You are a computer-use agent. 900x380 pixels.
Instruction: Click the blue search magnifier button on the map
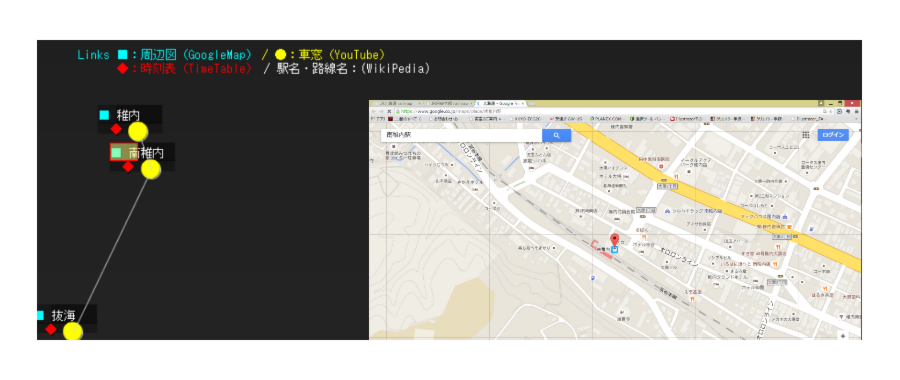(x=556, y=135)
